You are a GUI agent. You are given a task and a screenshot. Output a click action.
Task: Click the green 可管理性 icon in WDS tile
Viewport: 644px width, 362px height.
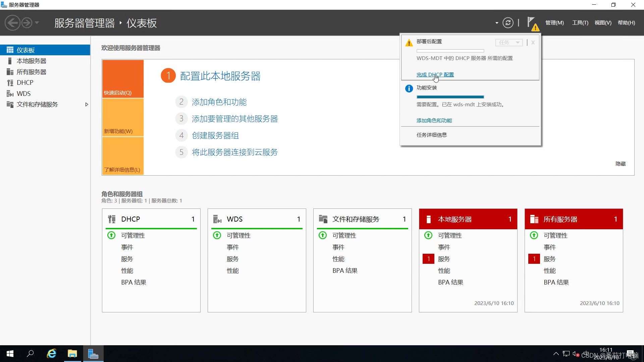[x=217, y=235]
